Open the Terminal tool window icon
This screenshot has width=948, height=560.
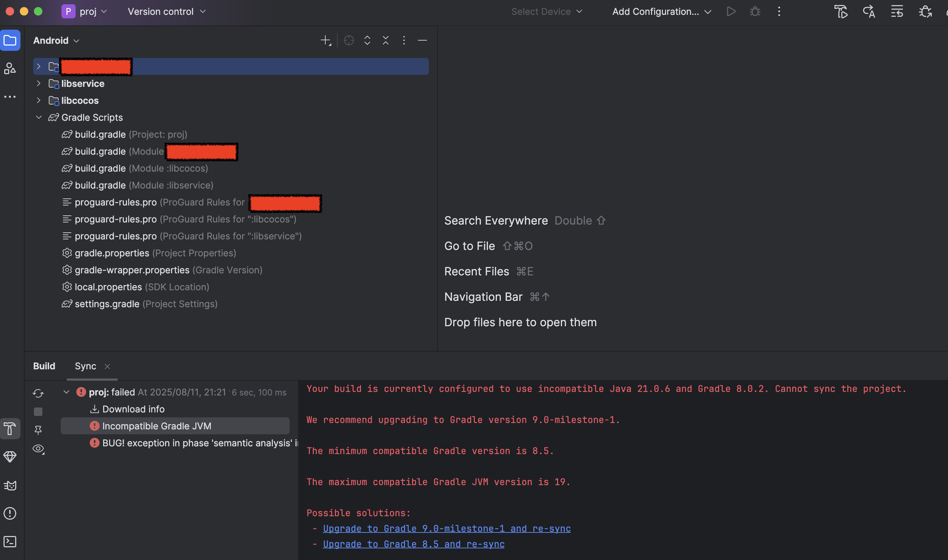coord(10,542)
